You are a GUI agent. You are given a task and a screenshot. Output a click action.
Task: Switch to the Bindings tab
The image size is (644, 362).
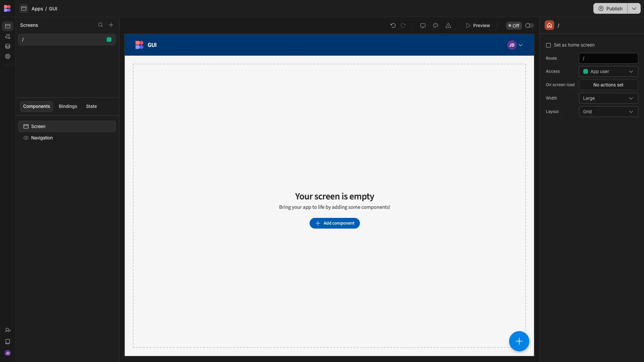coord(68,106)
